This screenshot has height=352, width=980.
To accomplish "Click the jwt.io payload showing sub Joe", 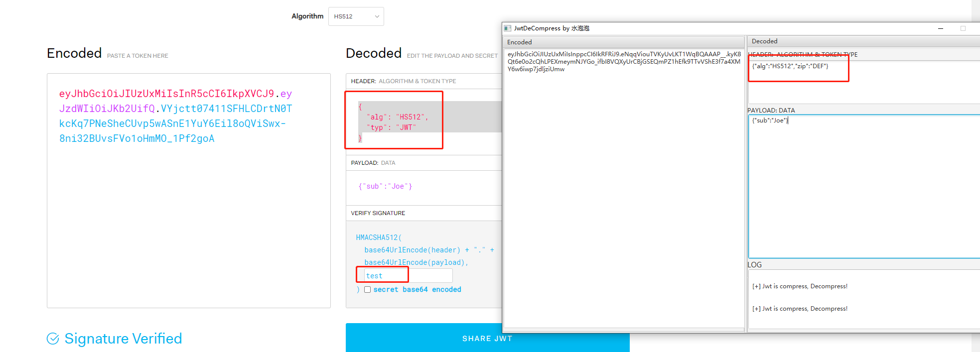I will coord(385,186).
